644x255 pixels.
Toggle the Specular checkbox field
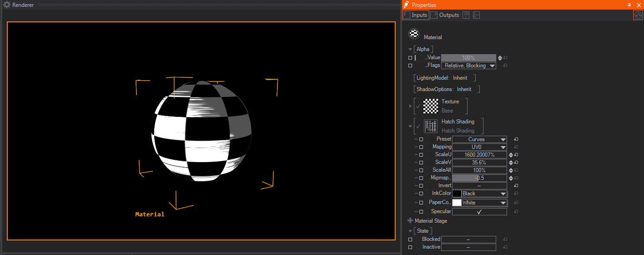coord(479,212)
